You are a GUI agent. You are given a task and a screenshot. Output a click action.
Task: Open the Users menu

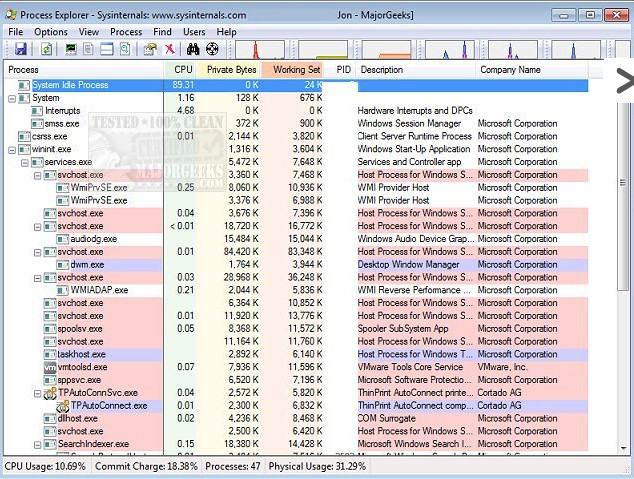point(194,32)
